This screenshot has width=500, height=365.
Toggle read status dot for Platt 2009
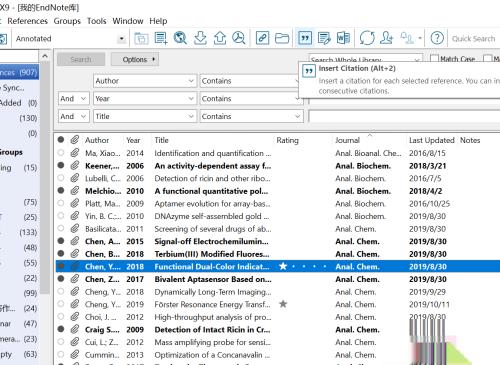pos(61,203)
